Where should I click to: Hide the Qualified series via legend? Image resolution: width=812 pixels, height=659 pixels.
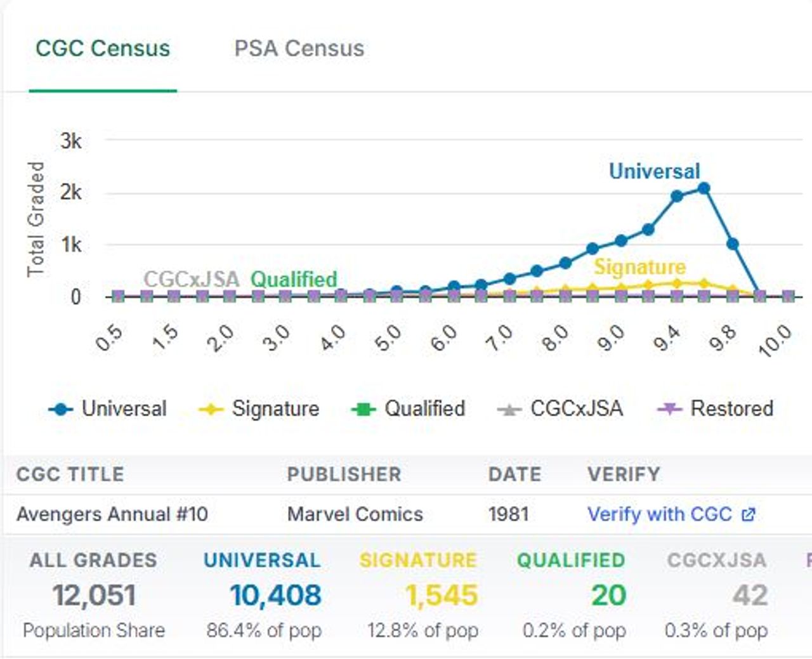point(424,408)
